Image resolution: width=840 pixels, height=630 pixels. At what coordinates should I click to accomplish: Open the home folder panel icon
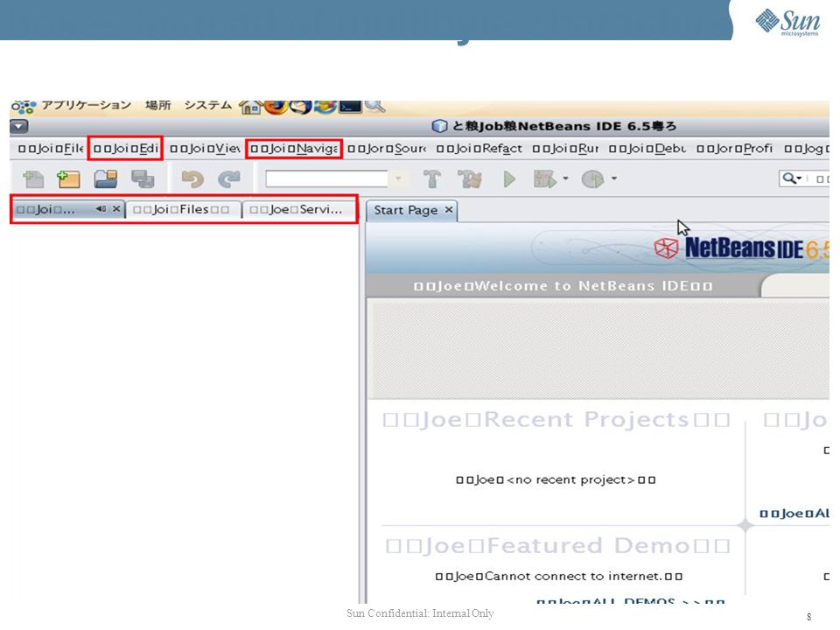click(x=250, y=107)
